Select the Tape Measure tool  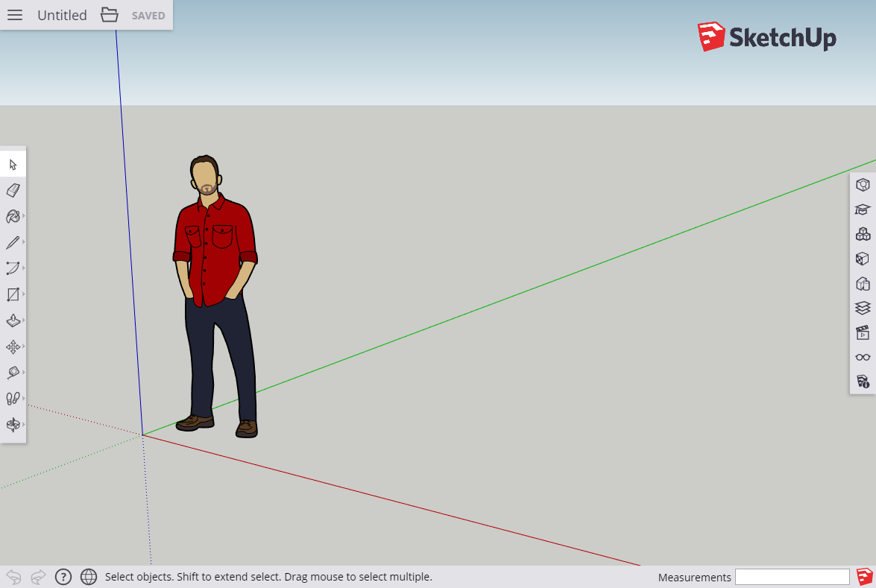13,373
